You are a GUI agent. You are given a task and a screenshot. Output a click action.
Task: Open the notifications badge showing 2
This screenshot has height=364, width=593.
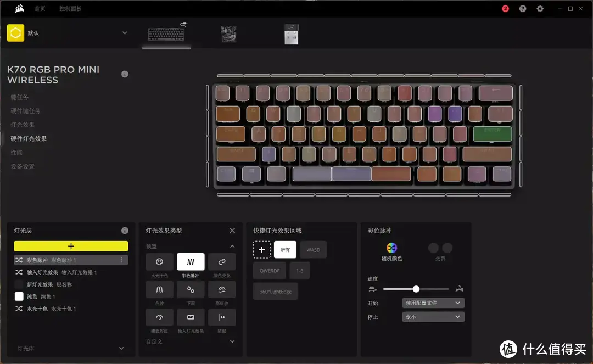[x=505, y=9]
